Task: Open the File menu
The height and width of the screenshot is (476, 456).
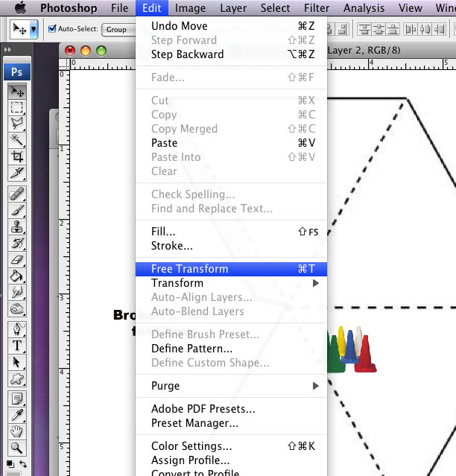Action: coord(120,8)
